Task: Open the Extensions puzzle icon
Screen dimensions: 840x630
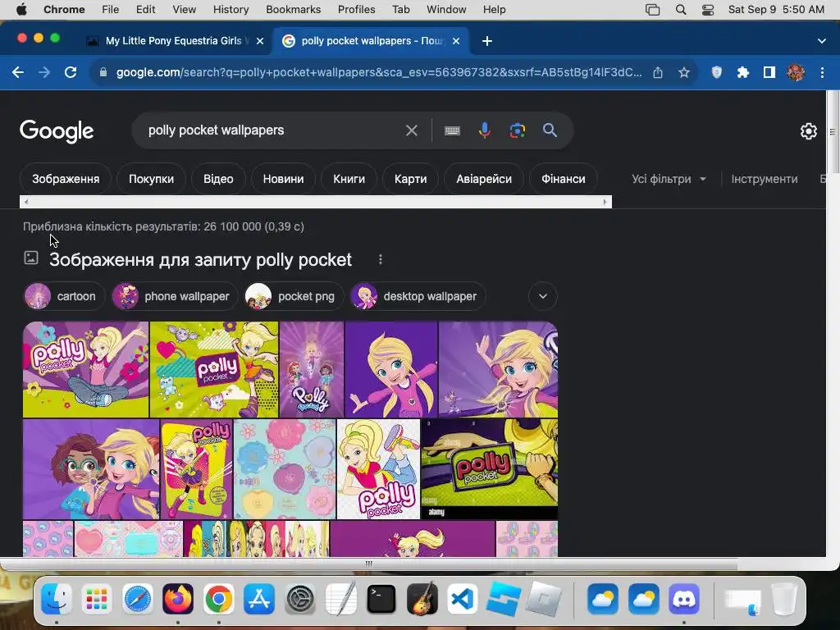Action: pyautogui.click(x=742, y=72)
